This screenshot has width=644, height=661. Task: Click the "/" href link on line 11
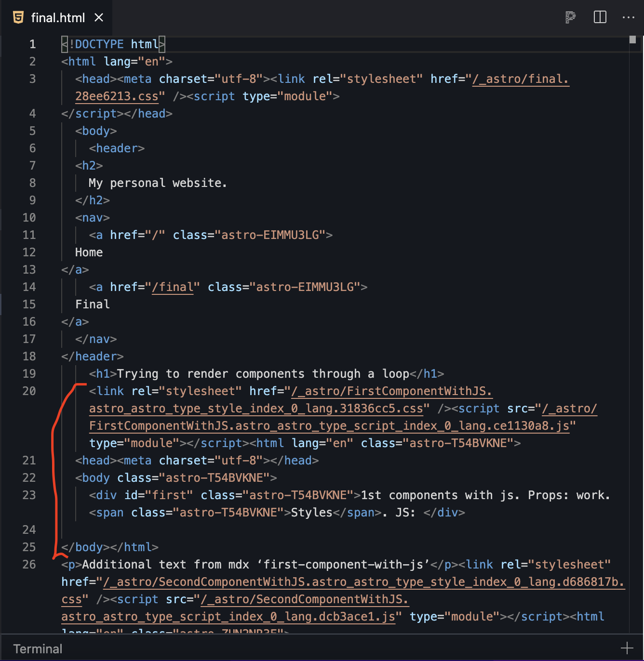point(155,235)
